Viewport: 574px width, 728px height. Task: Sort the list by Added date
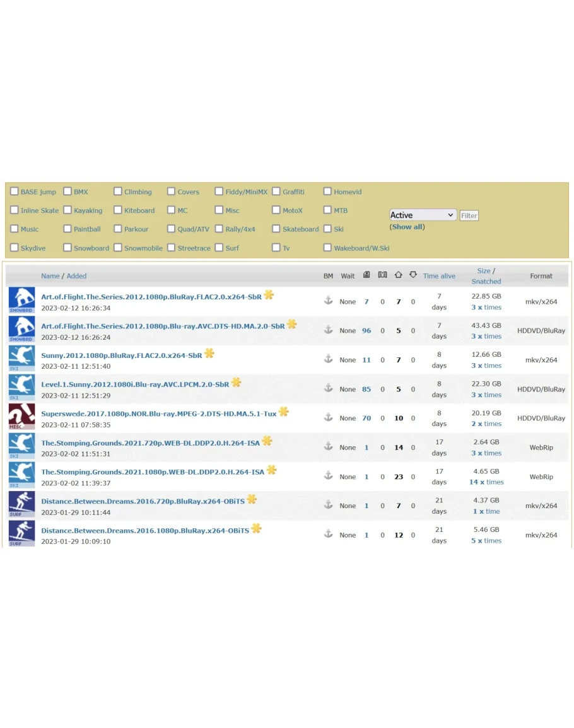click(x=77, y=276)
